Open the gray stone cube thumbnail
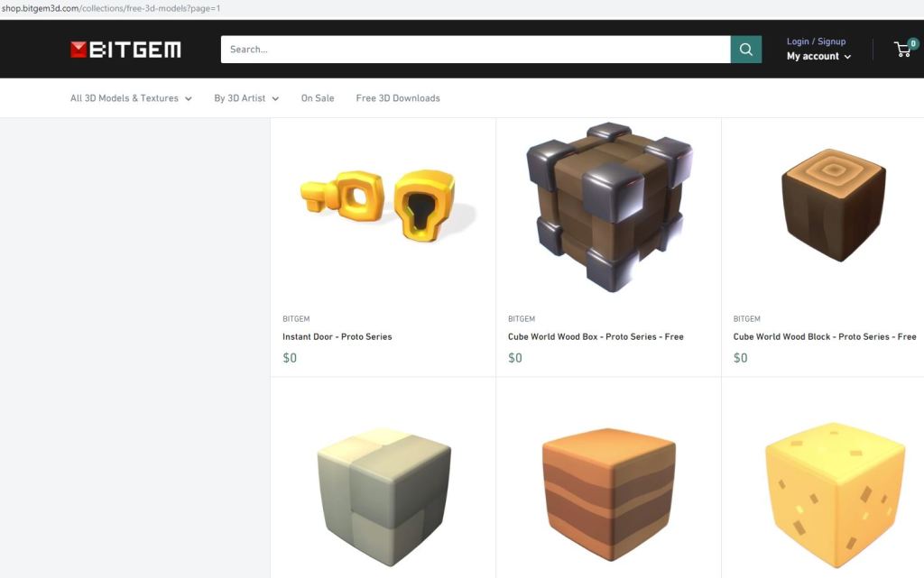The height and width of the screenshot is (578, 924). pos(383,498)
